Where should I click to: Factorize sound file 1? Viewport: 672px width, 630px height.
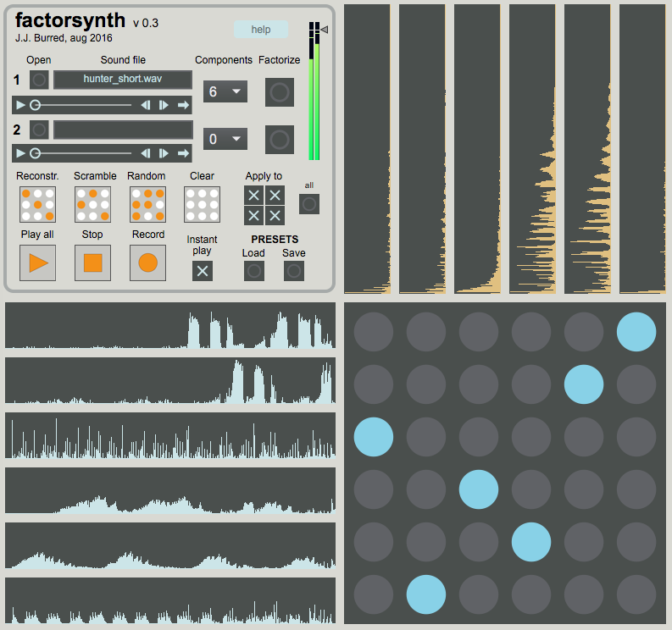[280, 92]
